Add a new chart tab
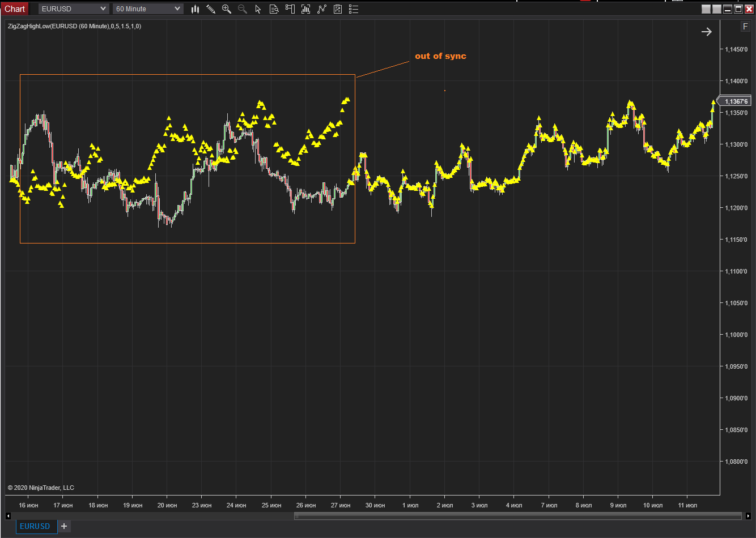This screenshot has width=756, height=538. (x=64, y=526)
